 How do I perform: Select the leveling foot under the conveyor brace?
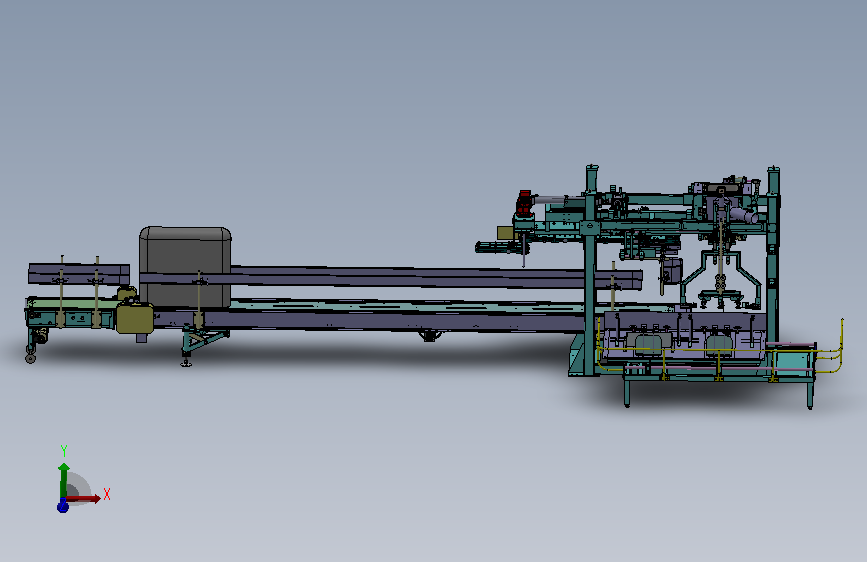(x=186, y=362)
